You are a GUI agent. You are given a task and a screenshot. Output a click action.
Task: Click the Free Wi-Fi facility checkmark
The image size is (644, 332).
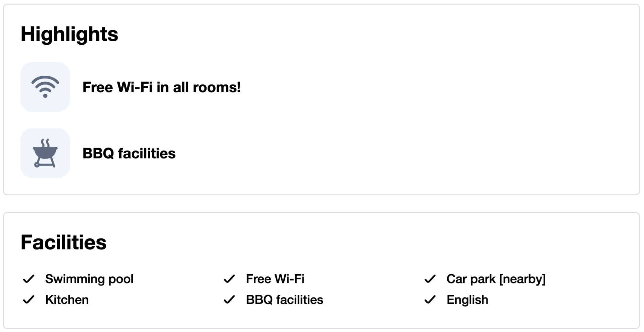[x=229, y=279]
